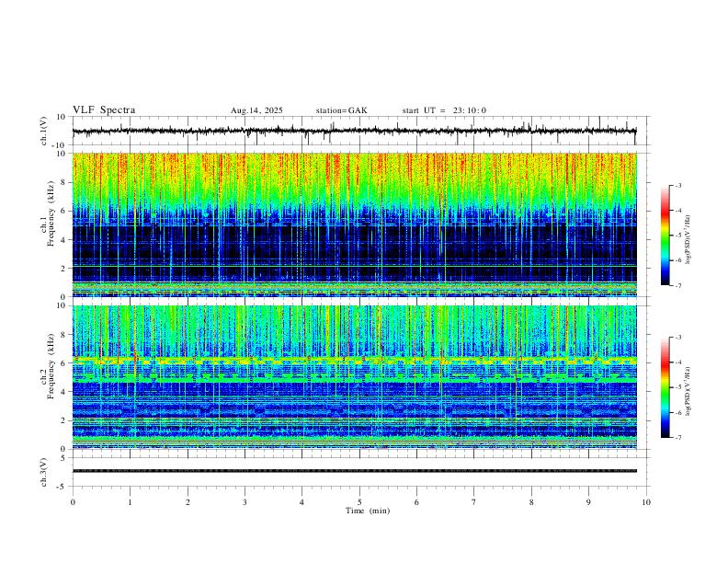
Task: Click the 'ch.3(V)' axis label
Action: pos(44,472)
